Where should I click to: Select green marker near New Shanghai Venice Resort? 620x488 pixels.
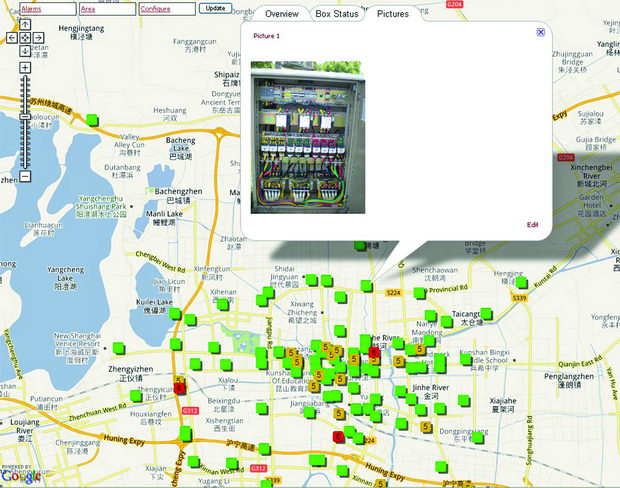point(119,348)
